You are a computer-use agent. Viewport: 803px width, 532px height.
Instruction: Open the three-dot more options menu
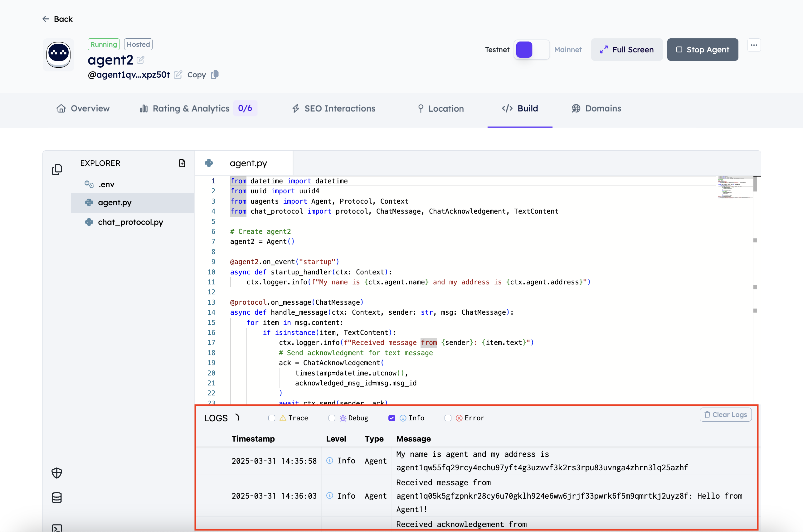coord(754,45)
